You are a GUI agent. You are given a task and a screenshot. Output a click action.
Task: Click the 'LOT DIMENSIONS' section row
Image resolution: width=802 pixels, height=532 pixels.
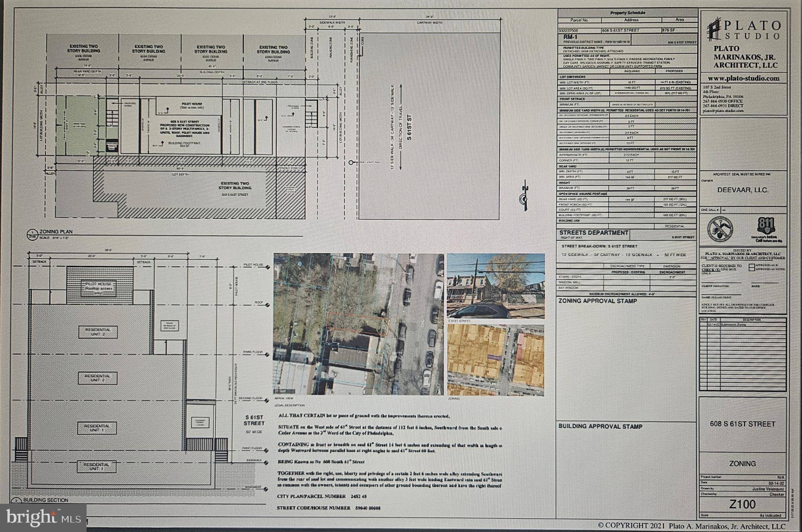pos(627,77)
